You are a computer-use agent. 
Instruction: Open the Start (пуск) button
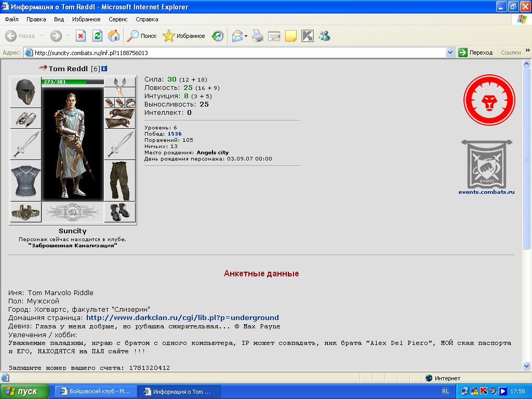tap(24, 392)
